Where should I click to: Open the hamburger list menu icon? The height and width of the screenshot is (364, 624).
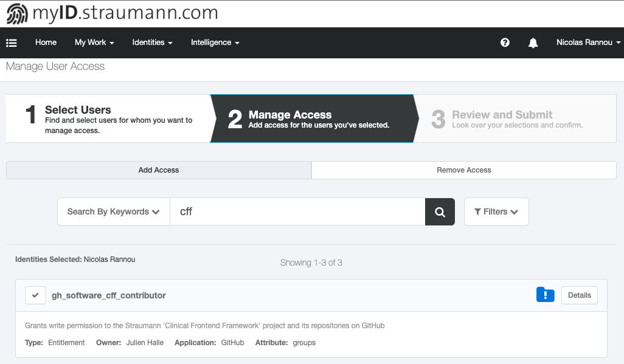click(12, 43)
